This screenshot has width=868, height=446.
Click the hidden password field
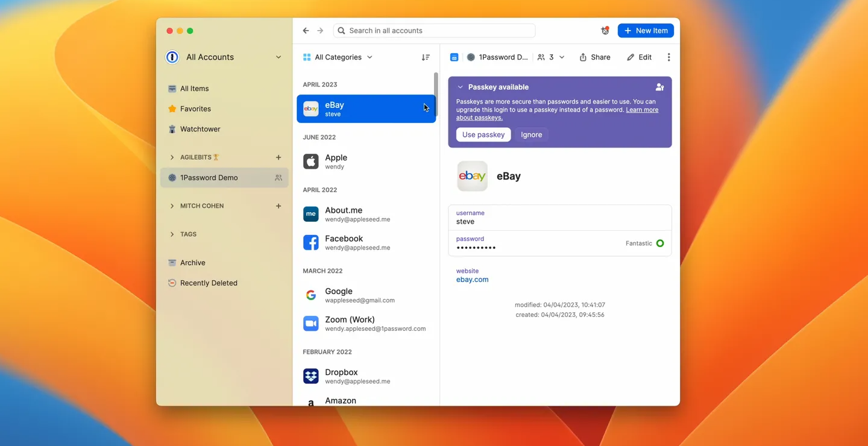pos(559,243)
